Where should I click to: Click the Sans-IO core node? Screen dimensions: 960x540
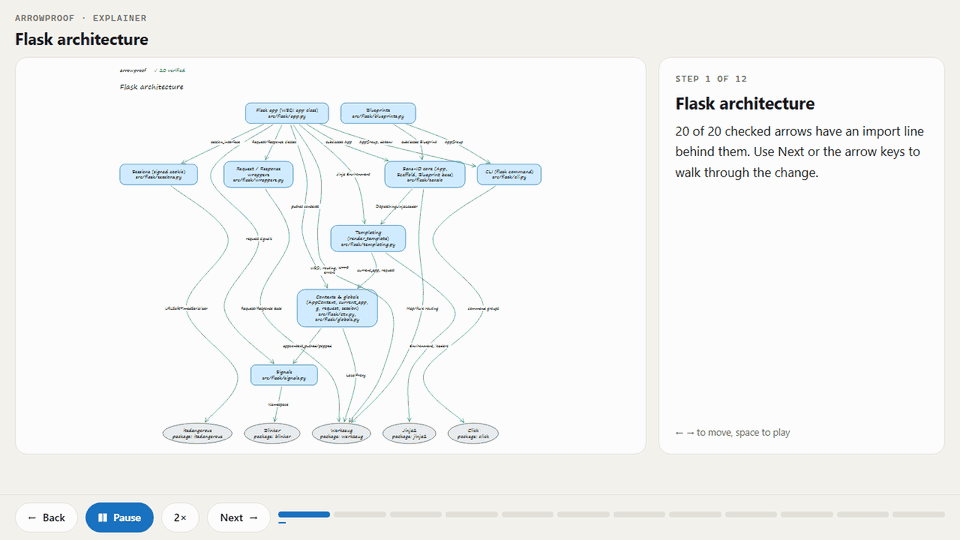[x=425, y=174]
